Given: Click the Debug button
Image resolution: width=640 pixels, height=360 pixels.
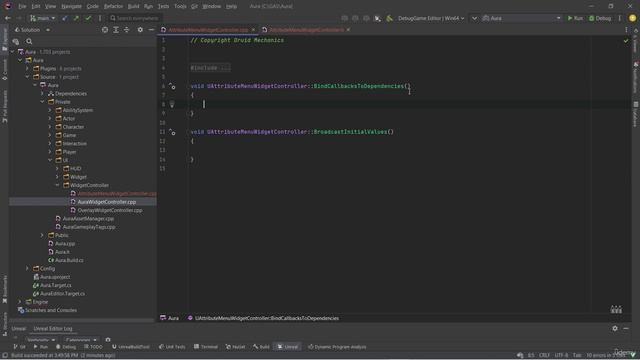Looking at the screenshot, I should point(600,18).
